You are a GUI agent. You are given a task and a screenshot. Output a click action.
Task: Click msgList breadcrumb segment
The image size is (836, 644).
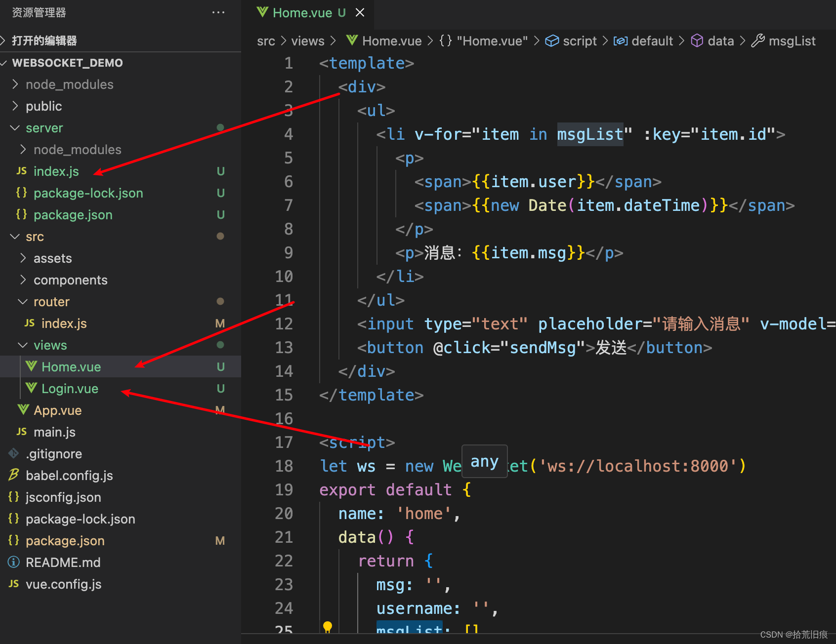(x=784, y=41)
